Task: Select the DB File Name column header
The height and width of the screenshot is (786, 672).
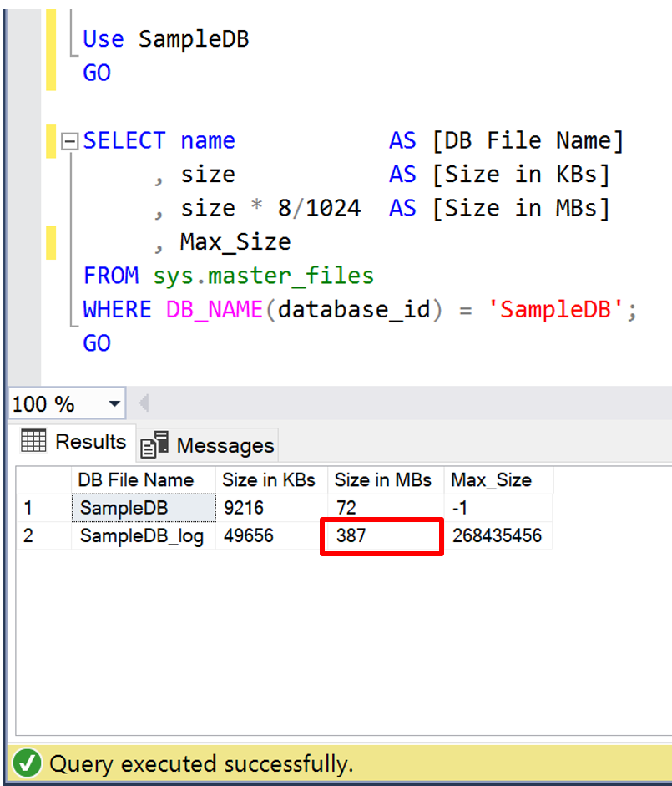Action: pos(135,480)
